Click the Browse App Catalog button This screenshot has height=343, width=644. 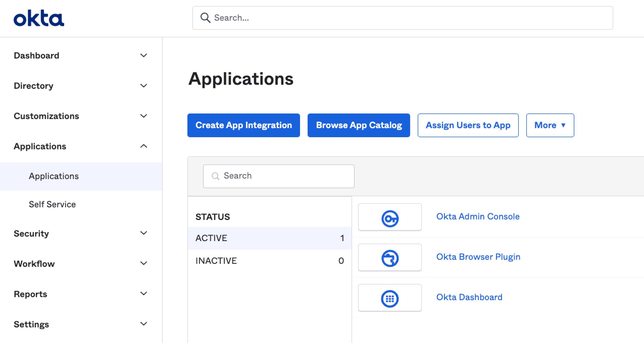(x=359, y=125)
